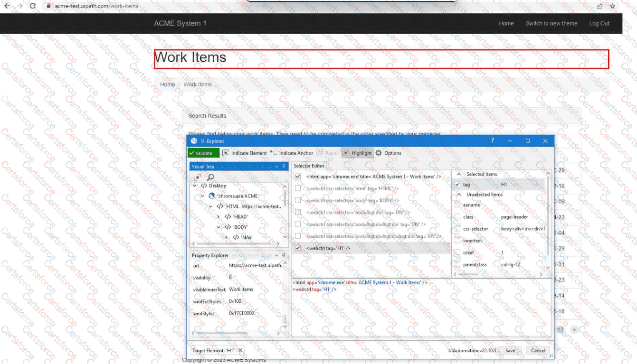The width and height of the screenshot is (637, 364).
Task: Click the Indicate Anchor tool
Action: click(292, 153)
